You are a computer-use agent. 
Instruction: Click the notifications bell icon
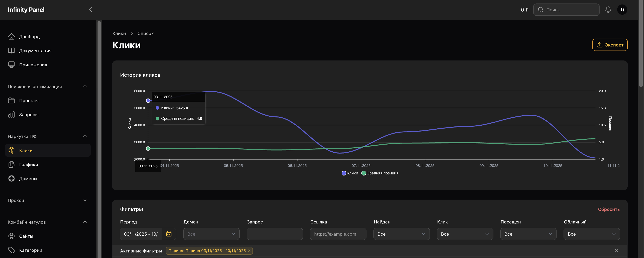coord(608,10)
